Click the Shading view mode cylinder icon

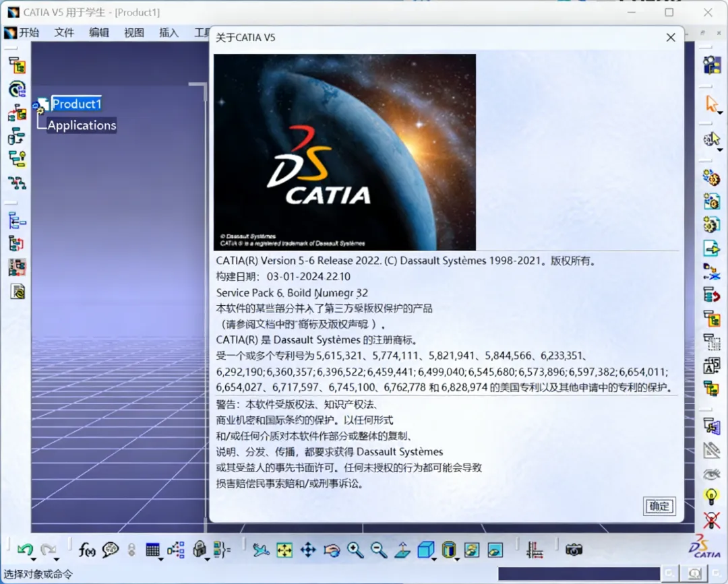448,550
